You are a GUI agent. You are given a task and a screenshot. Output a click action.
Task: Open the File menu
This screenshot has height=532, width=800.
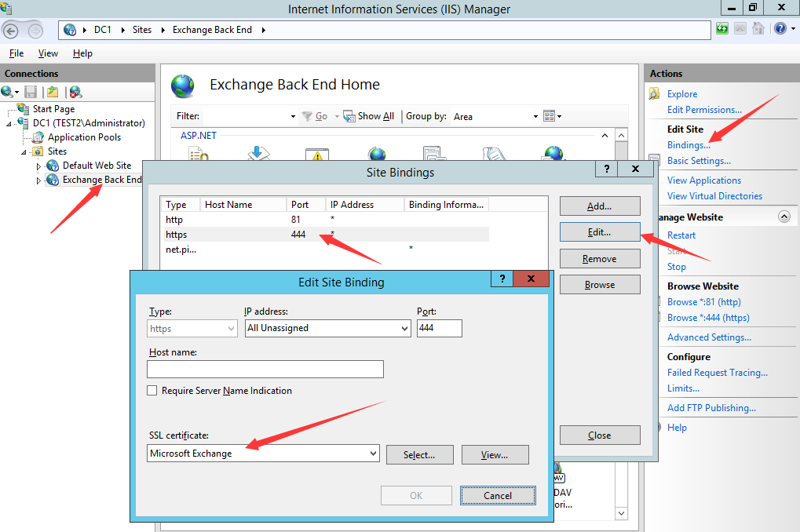coord(16,53)
